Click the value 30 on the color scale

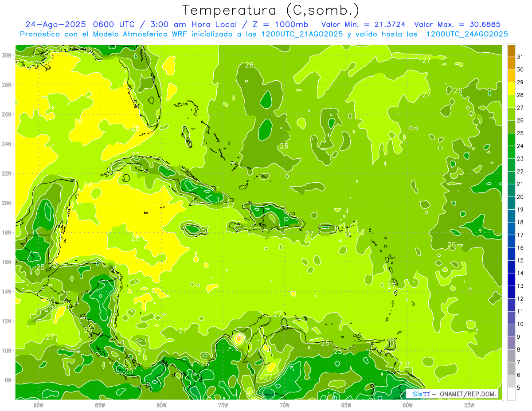520,70
